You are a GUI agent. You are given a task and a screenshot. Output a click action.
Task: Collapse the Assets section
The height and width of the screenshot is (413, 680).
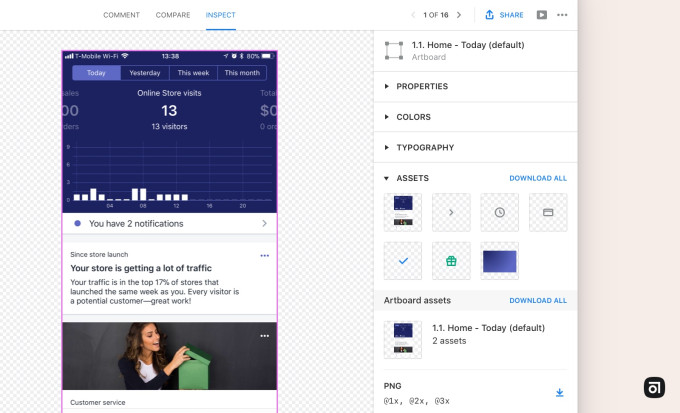pos(387,178)
